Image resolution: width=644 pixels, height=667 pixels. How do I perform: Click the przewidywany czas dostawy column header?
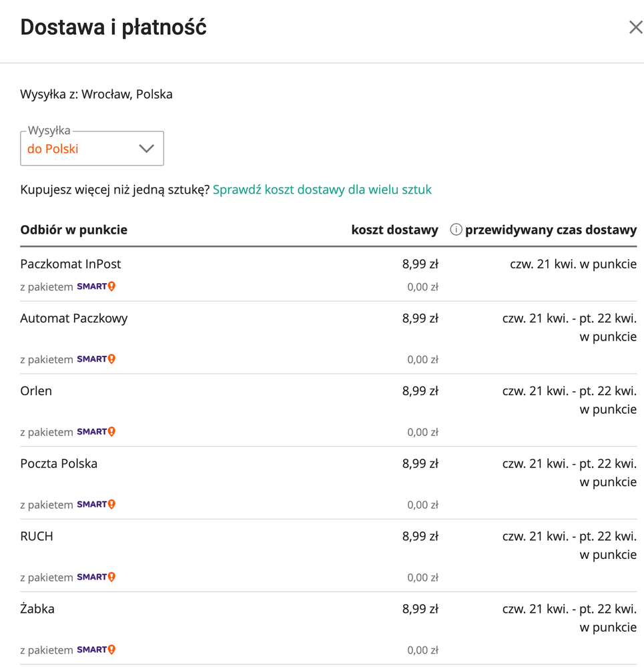point(551,230)
